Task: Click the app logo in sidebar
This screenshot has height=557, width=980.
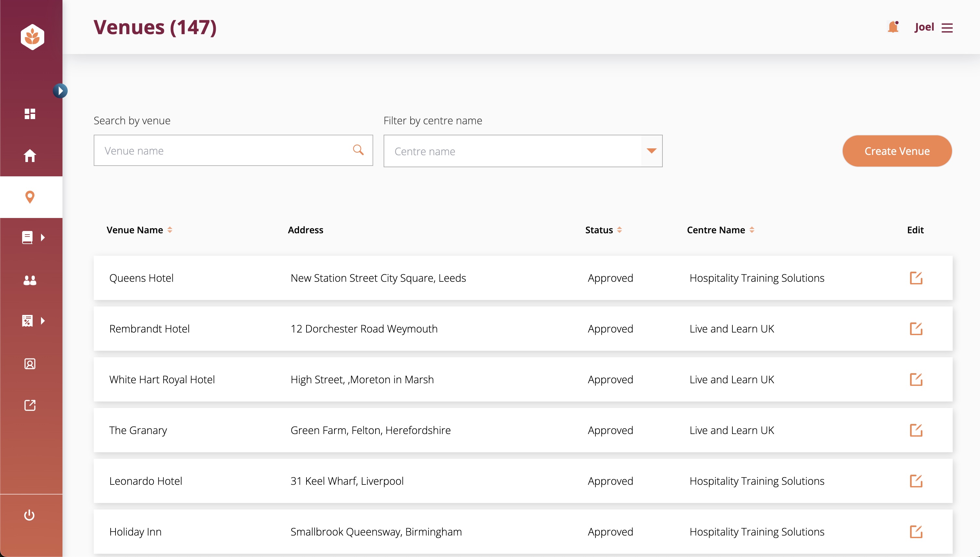Action: pos(32,37)
